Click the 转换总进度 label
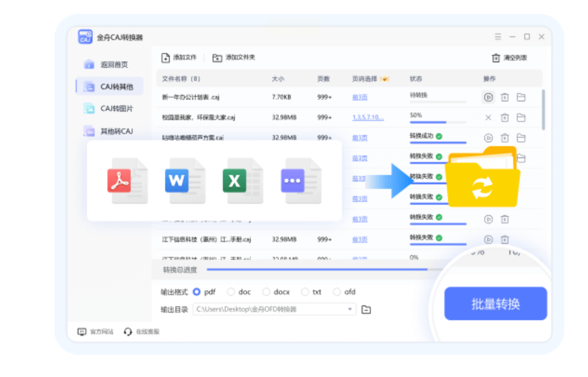This screenshot has width=588, height=377. point(180,270)
